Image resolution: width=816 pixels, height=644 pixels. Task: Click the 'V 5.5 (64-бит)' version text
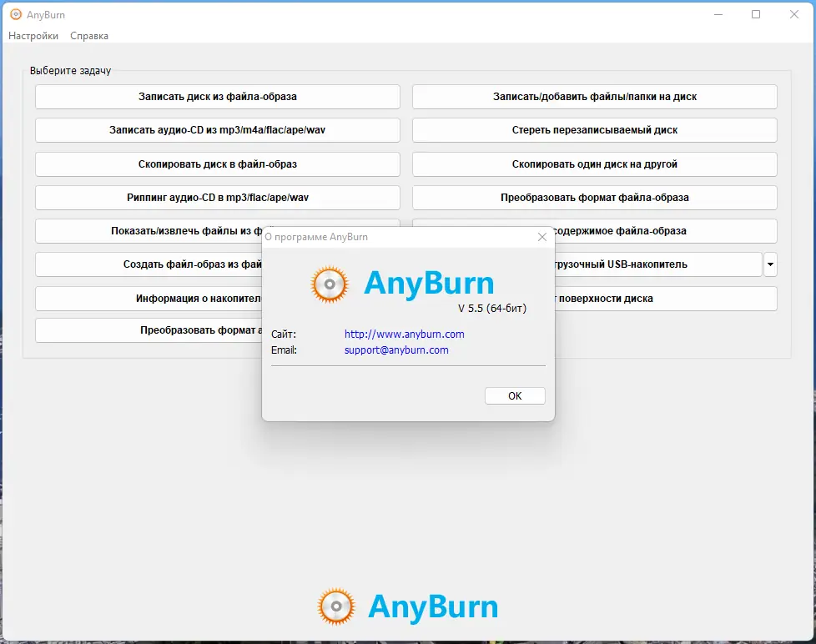pyautogui.click(x=491, y=308)
